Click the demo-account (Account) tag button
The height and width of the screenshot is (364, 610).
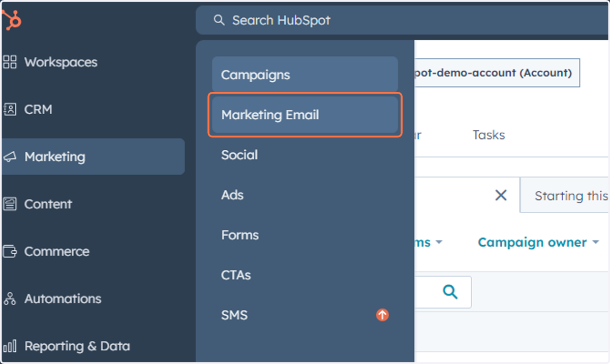click(497, 73)
